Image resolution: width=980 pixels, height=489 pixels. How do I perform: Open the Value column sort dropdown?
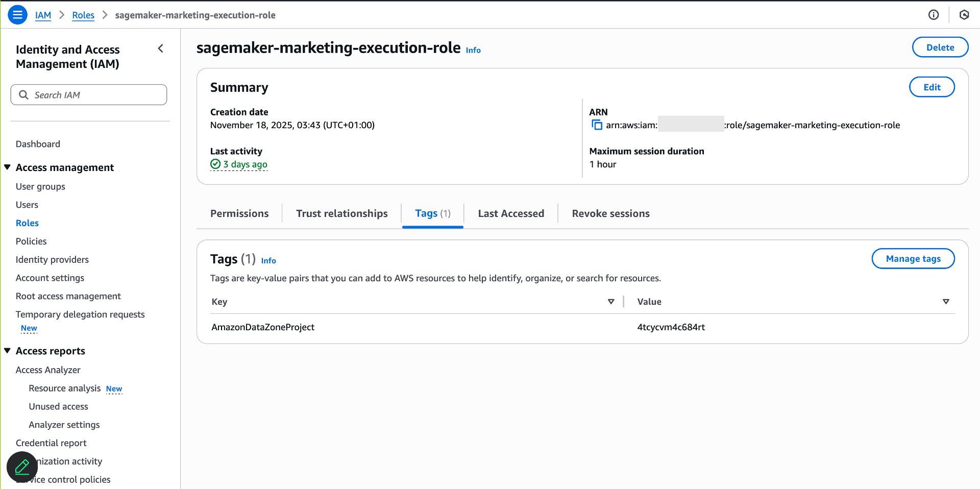pyautogui.click(x=946, y=302)
